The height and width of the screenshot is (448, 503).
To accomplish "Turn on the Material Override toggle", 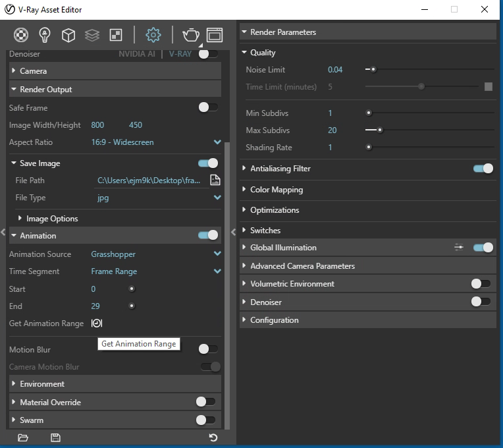I will click(206, 401).
